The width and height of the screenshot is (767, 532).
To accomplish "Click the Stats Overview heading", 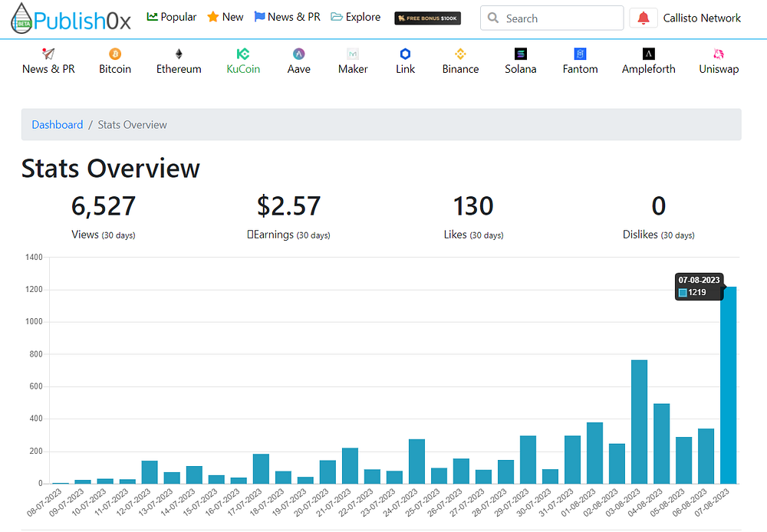I will click(110, 169).
